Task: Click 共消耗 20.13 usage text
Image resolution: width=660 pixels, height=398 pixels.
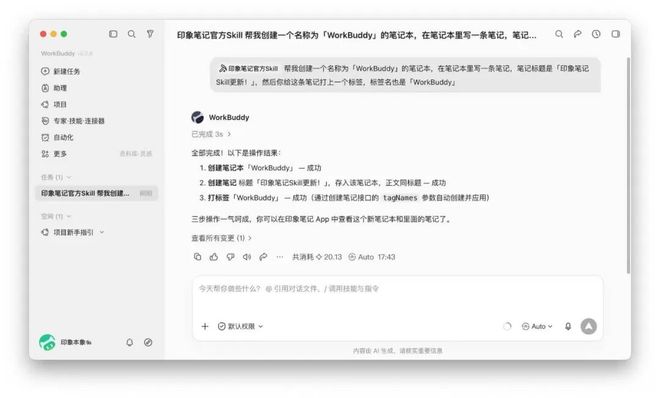Action: coord(317,257)
